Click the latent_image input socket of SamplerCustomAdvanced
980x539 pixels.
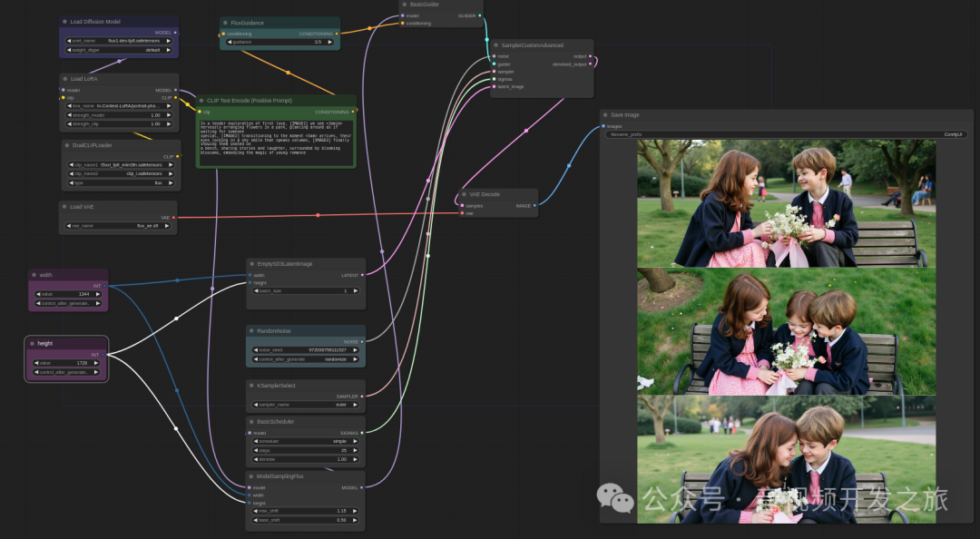coord(494,87)
